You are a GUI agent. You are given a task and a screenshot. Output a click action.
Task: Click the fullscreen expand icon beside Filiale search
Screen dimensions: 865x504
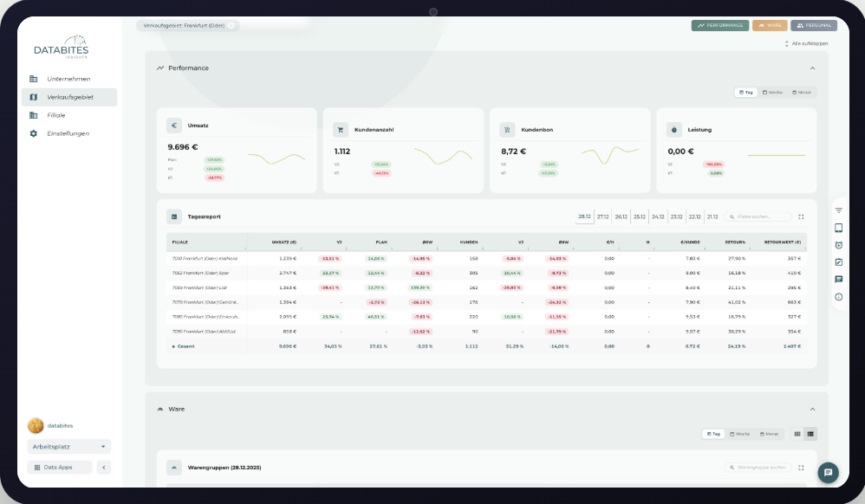tap(801, 216)
